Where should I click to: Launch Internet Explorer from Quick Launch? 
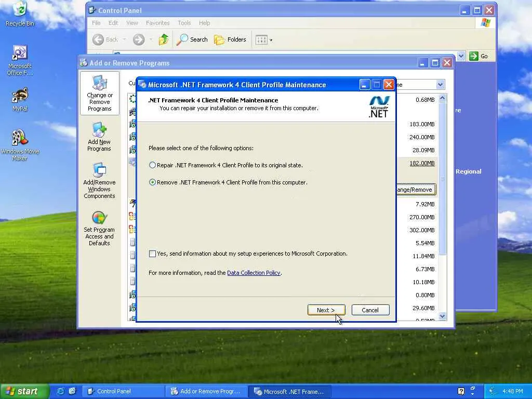pyautogui.click(x=60, y=391)
